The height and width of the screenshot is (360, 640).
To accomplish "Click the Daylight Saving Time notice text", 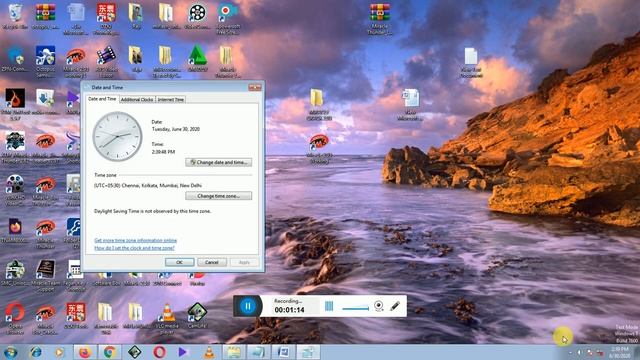I will 152,211.
